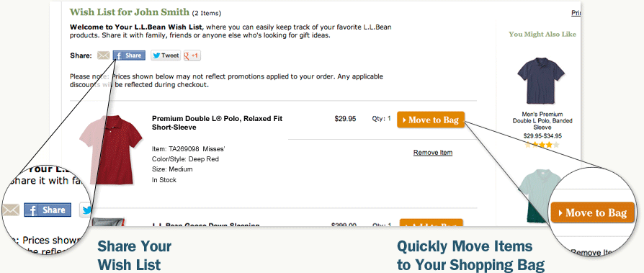Tweet the wish list
The image size is (644, 273).
[x=166, y=55]
